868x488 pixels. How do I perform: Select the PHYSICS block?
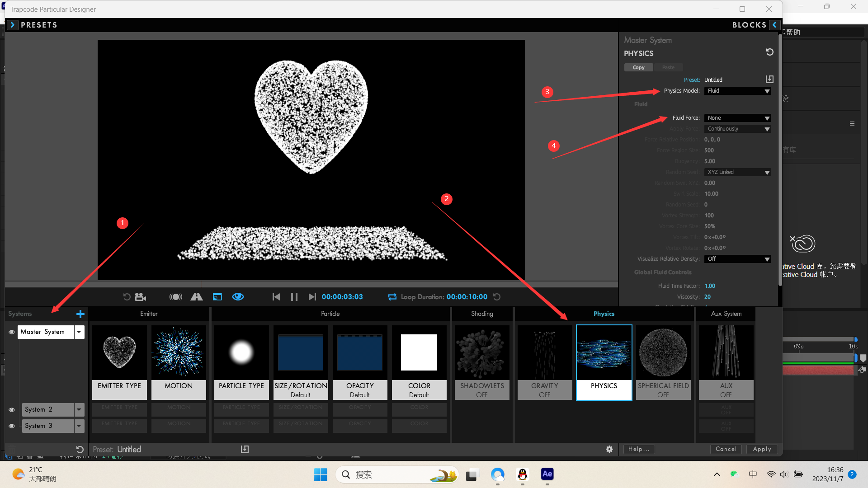click(604, 362)
